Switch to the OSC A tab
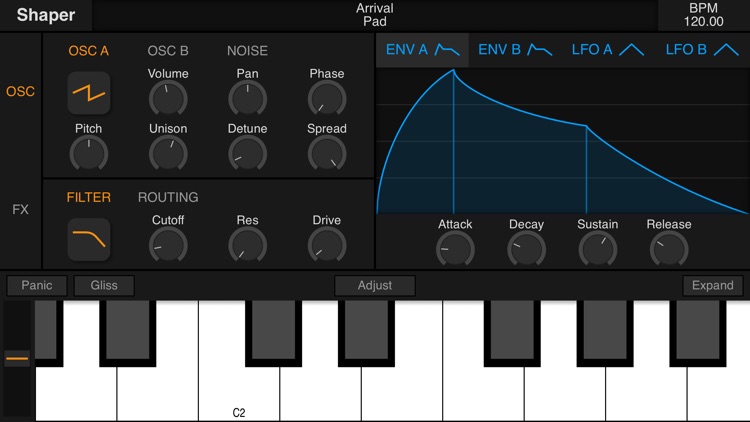Viewport: 750px width, 422px height. pyautogui.click(x=88, y=51)
